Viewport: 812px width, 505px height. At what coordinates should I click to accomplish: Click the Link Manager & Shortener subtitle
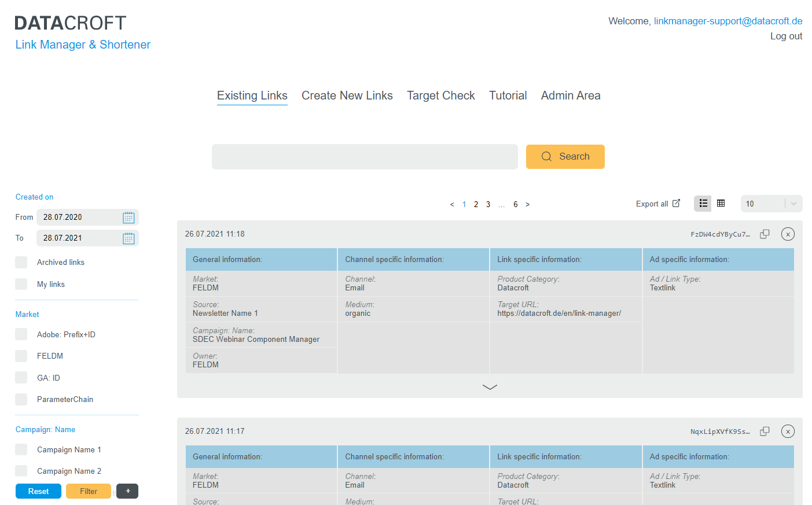click(x=83, y=45)
